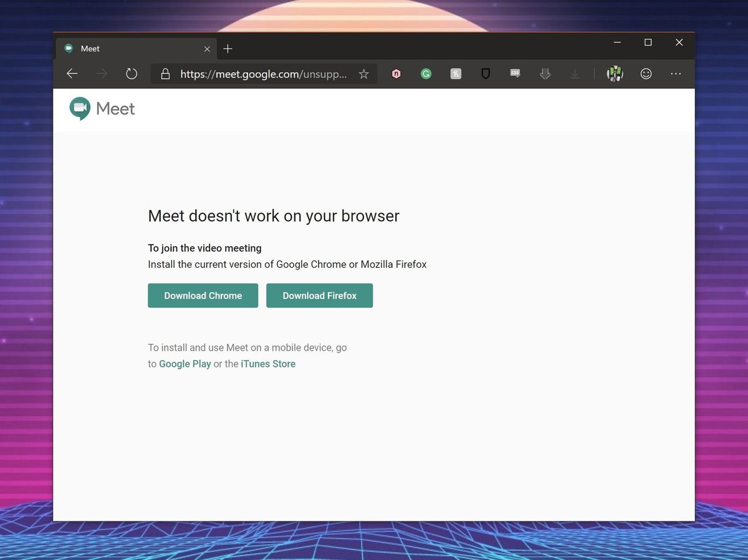Open the browser profile avatar

615,74
